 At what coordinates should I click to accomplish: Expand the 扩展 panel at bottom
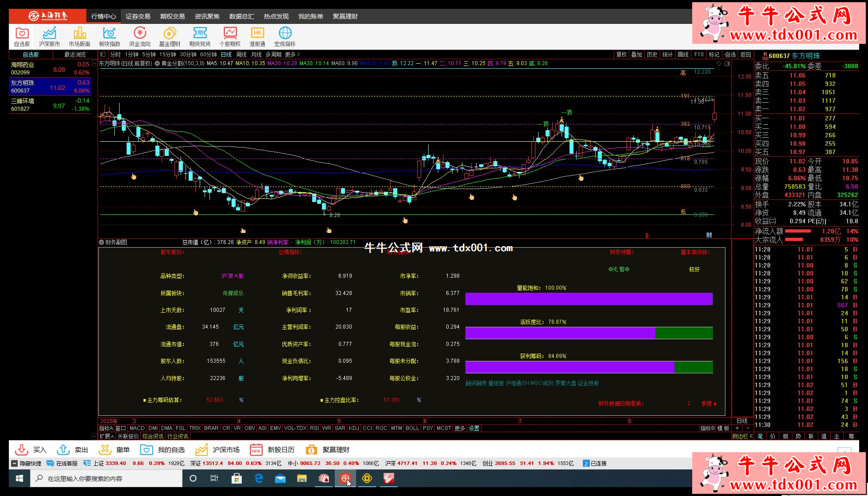pyautogui.click(x=106, y=436)
